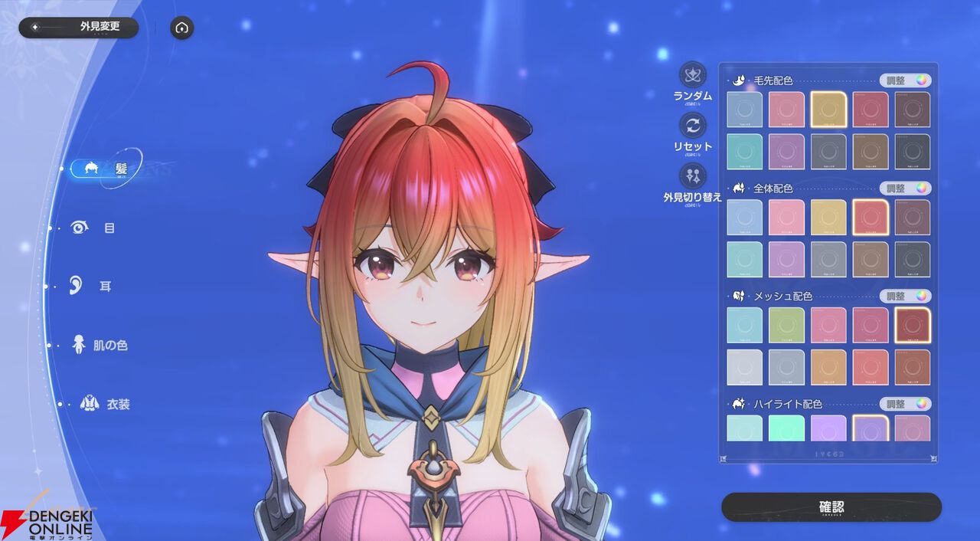Viewport: 980px width, 541px height.
Task: Confirm with the 確認 button
Action: (x=831, y=507)
